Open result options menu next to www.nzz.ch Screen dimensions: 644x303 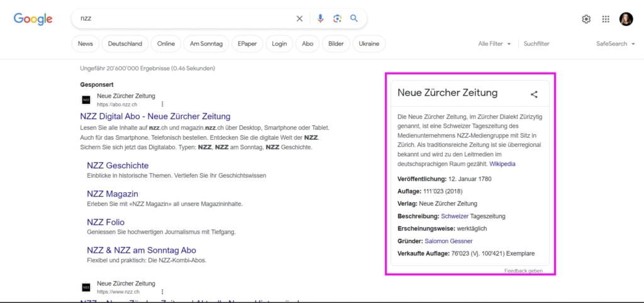point(163,292)
